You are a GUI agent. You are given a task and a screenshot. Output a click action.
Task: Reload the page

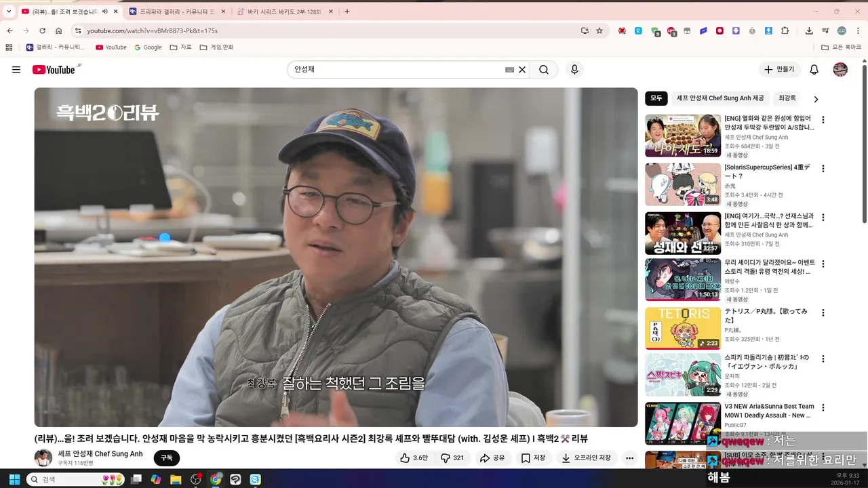click(x=42, y=30)
